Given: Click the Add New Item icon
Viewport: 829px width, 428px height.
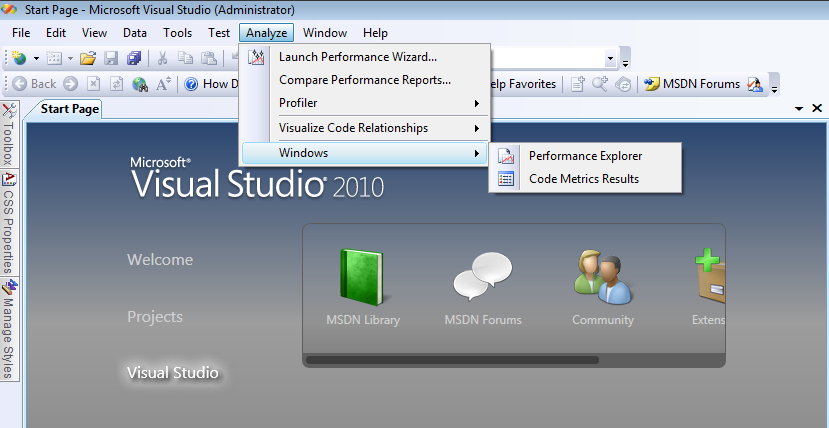Looking at the screenshot, I should (54, 58).
